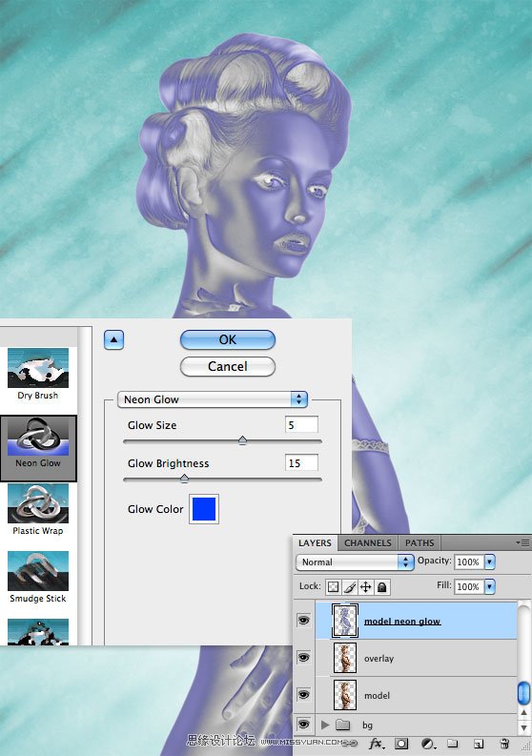Click the delete layer trash icon
Viewport: 532px width, 756px height.
tap(504, 744)
